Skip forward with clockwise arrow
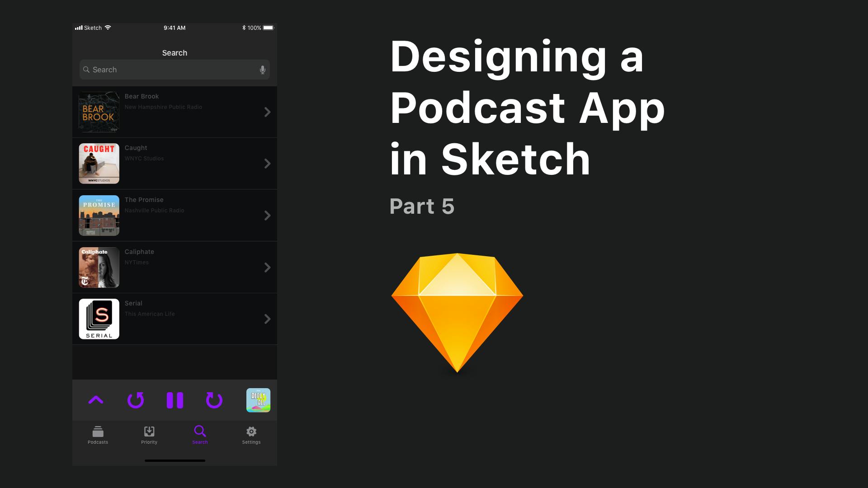Image resolution: width=868 pixels, height=488 pixels. [214, 400]
